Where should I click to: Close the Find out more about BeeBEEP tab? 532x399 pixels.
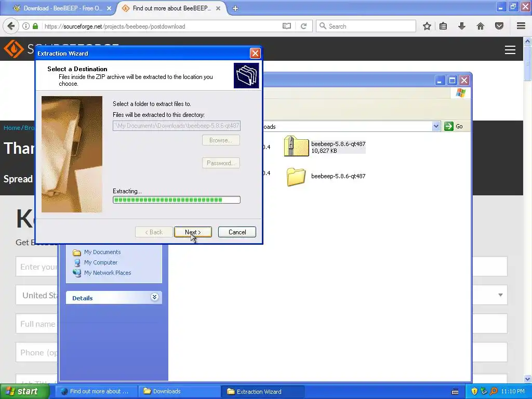pos(218,8)
